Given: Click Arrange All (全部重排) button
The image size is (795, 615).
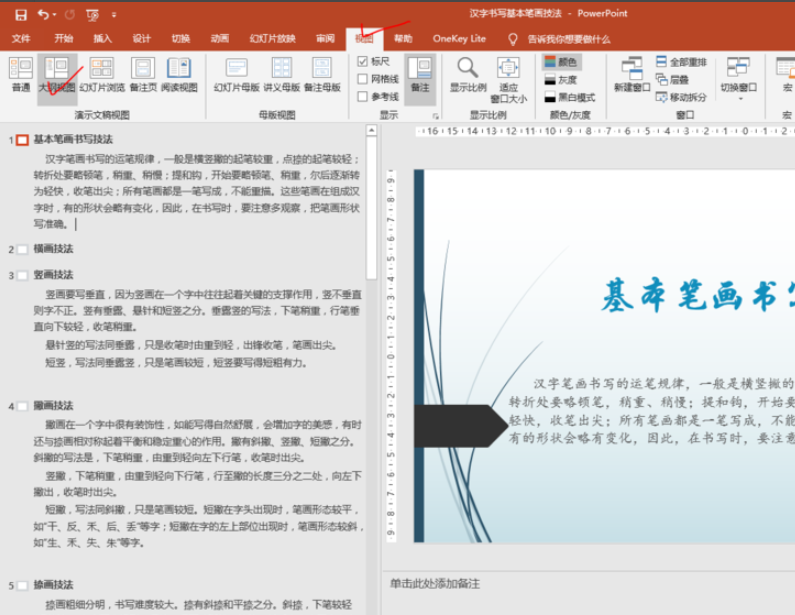Looking at the screenshot, I should (680, 62).
